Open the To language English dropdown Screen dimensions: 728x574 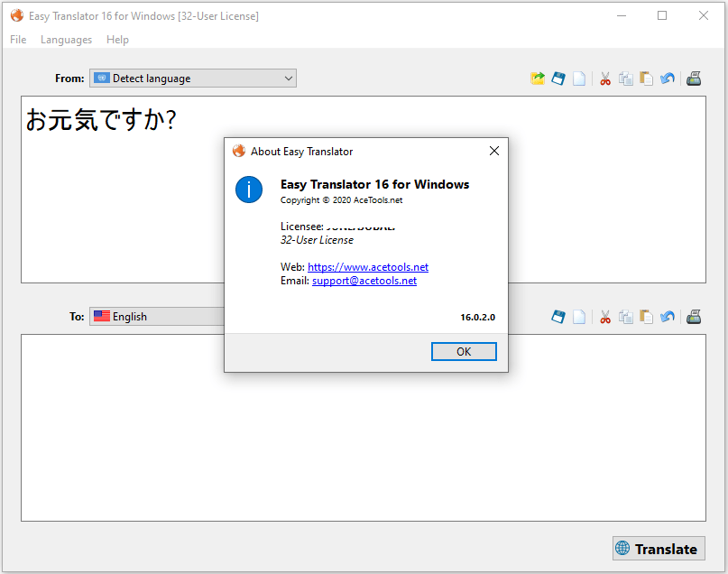pyautogui.click(x=157, y=316)
